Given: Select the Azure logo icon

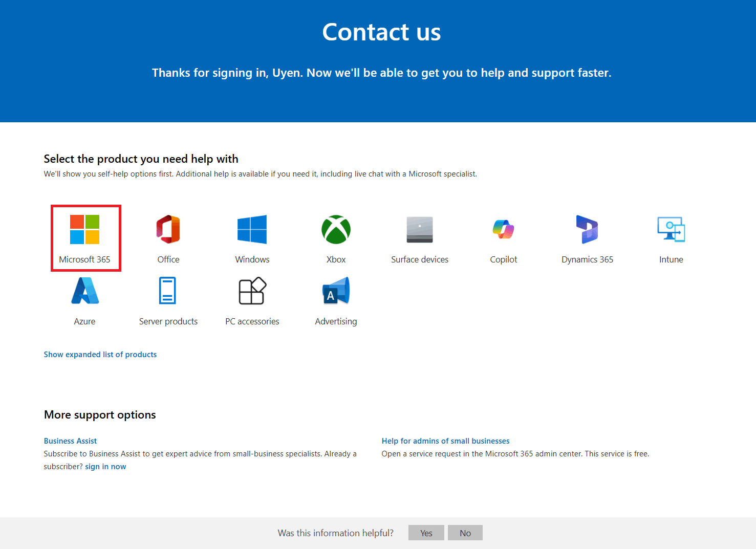Looking at the screenshot, I should (x=84, y=291).
